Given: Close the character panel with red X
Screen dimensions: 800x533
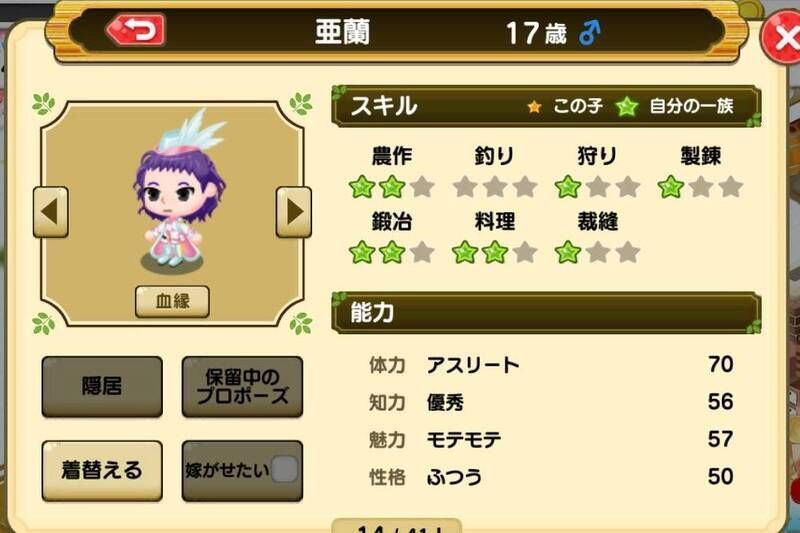Looking at the screenshot, I should [783, 38].
